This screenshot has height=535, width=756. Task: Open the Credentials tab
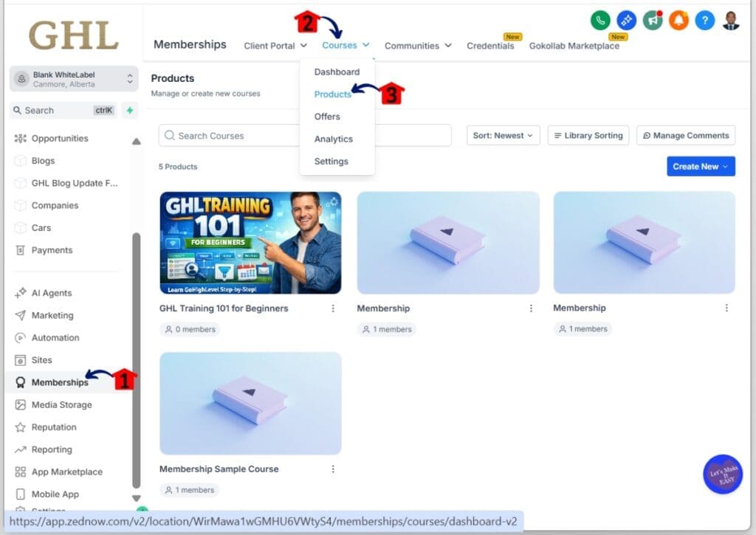point(490,46)
